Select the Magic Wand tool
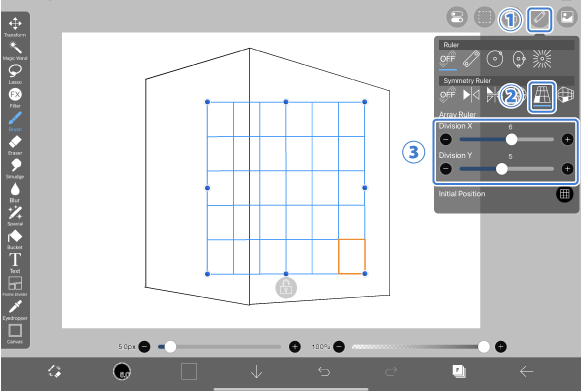This screenshot has width=581, height=391. tap(15, 50)
